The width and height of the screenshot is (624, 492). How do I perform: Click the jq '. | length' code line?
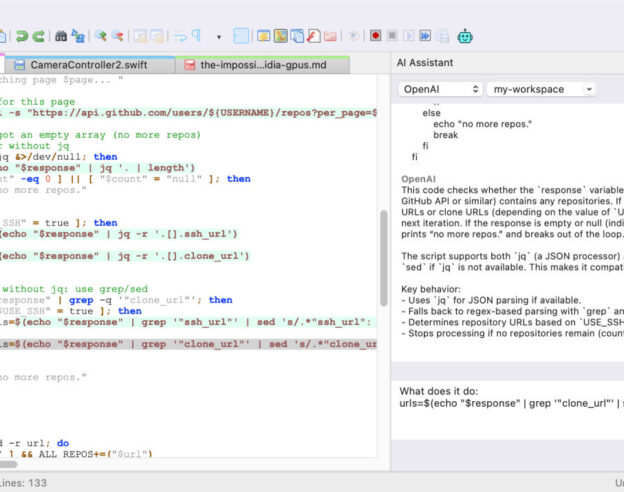click(x=98, y=168)
